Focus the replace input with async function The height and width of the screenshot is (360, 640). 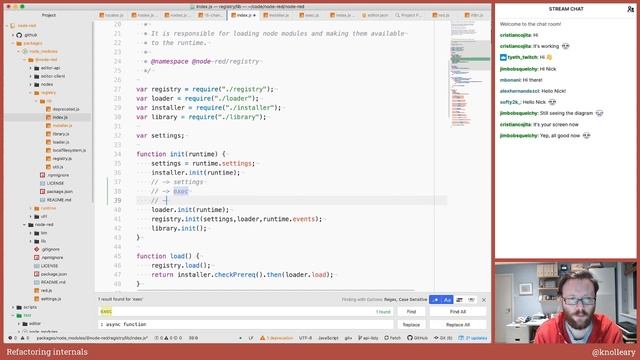coord(246,324)
